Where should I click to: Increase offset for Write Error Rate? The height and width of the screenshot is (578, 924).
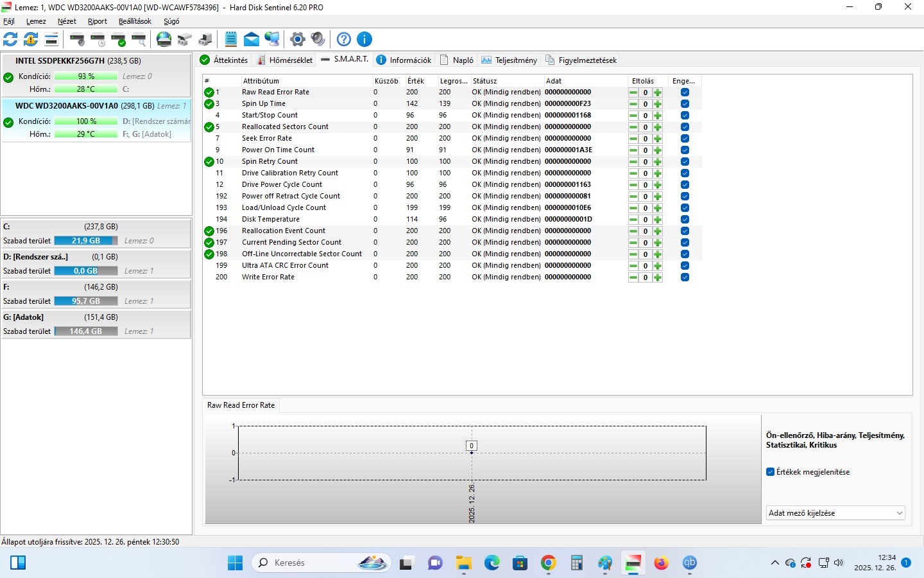pos(658,277)
